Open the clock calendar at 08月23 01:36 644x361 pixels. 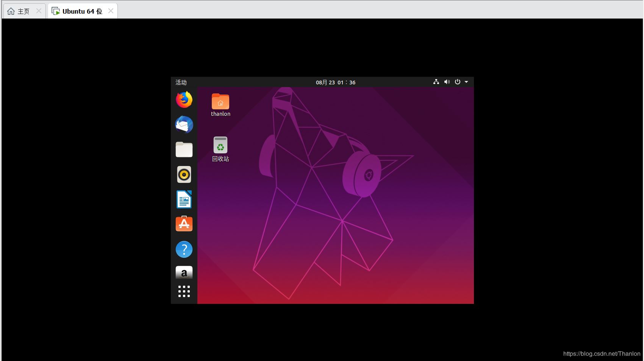tap(336, 82)
